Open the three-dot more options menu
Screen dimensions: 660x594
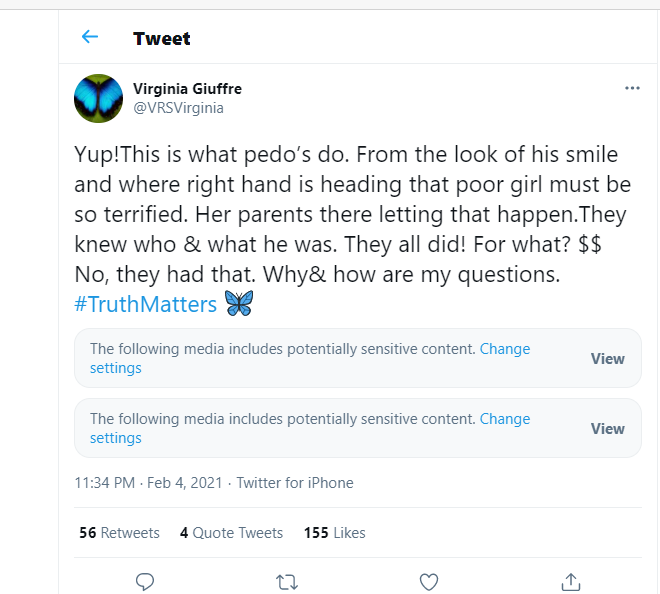pyautogui.click(x=632, y=88)
